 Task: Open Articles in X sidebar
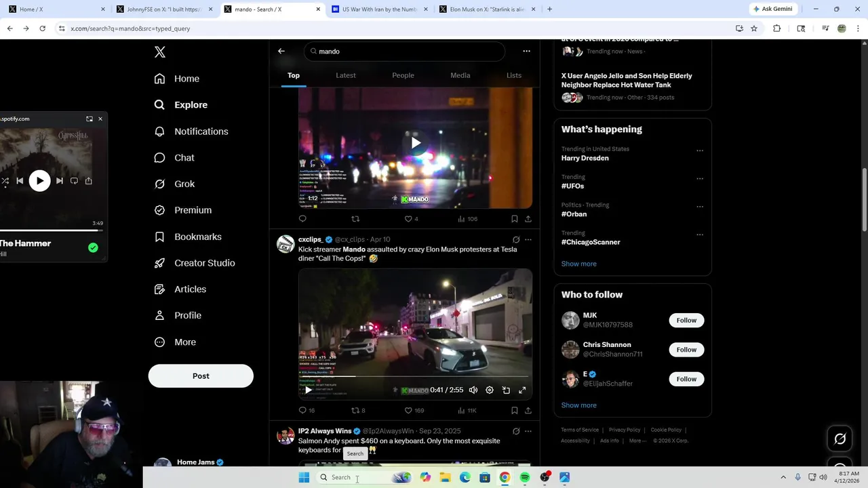coord(180,289)
